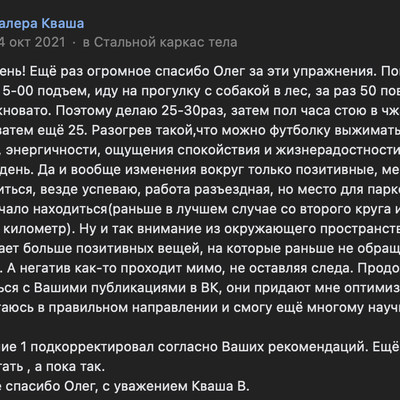The width and height of the screenshot is (400, 400).
Task: Open the Стальной каркас тела topic link
Action: click(x=160, y=42)
